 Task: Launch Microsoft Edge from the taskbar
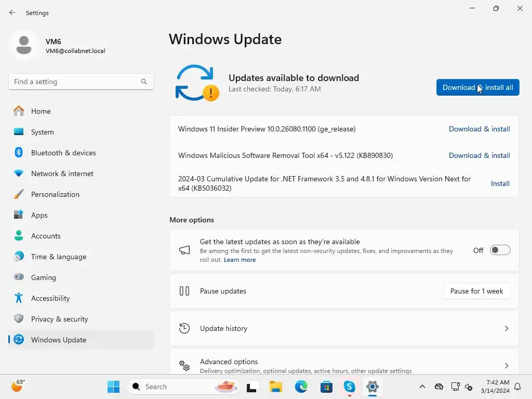click(x=301, y=387)
